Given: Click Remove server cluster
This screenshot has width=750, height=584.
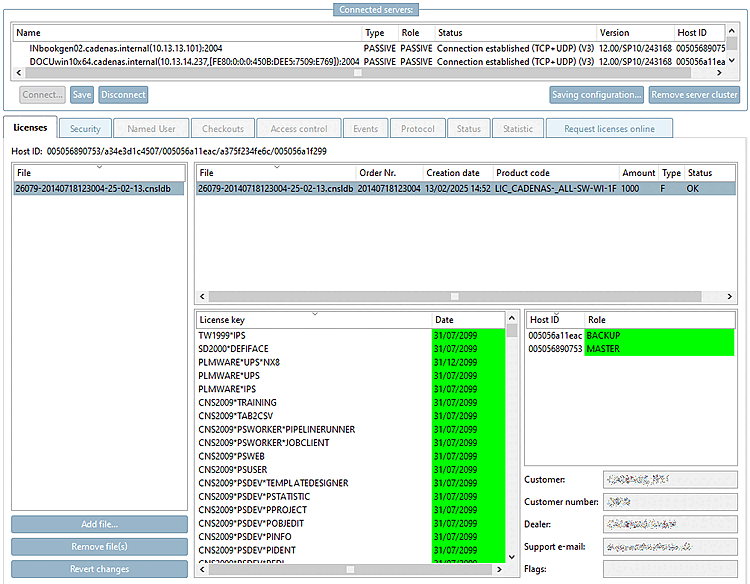Looking at the screenshot, I should (693, 95).
